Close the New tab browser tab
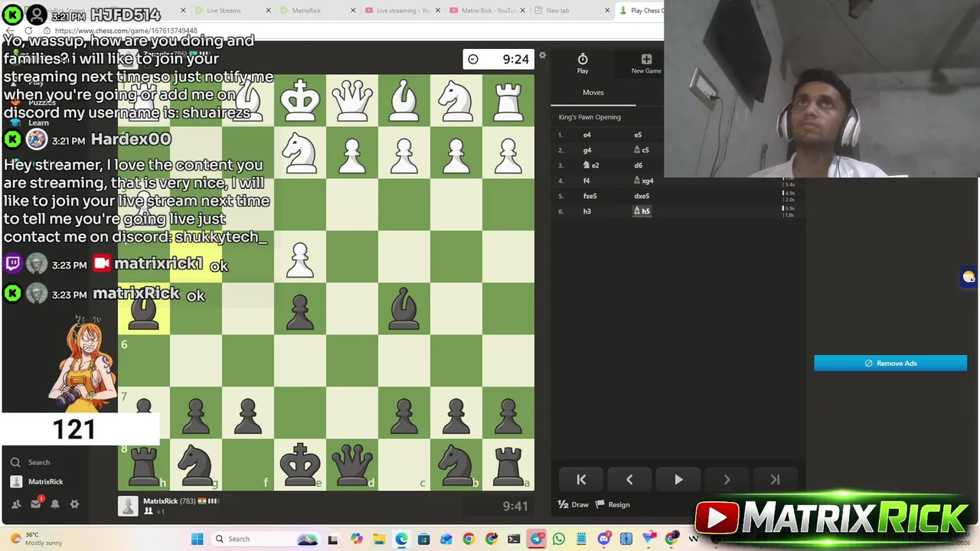The image size is (980, 551). [x=607, y=11]
